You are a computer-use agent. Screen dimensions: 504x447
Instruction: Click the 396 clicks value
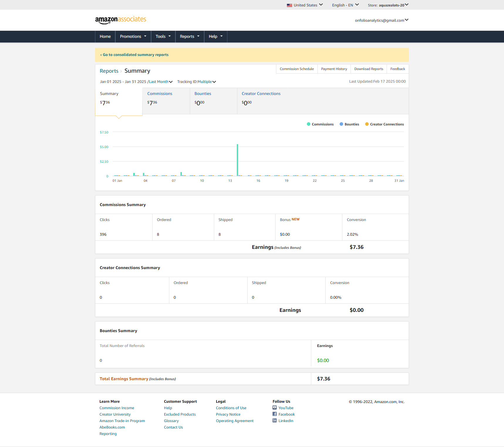[103, 234]
